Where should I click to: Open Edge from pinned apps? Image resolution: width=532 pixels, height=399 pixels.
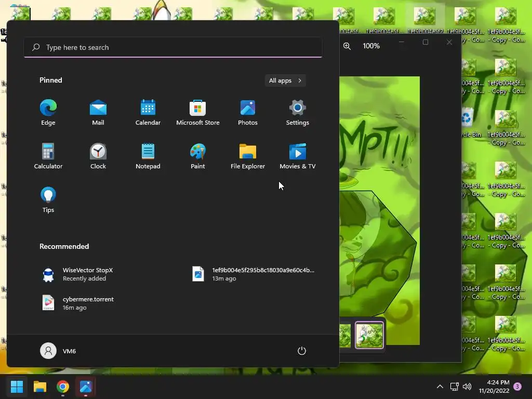pos(48,113)
